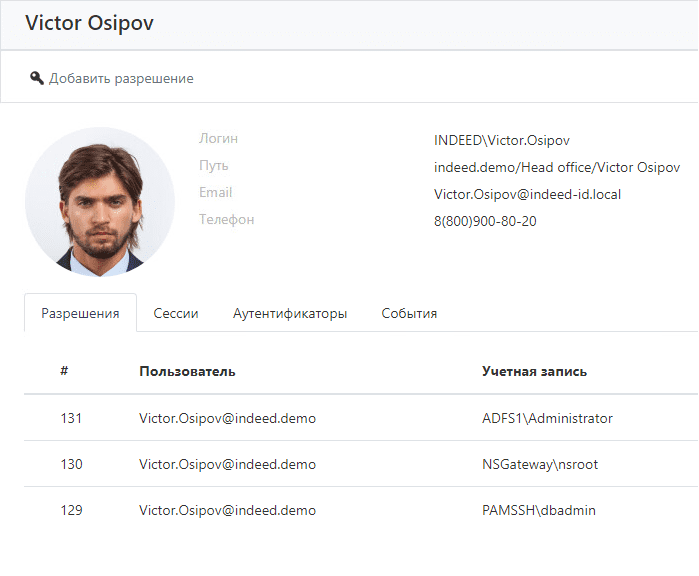The image size is (699, 576).
Task: Click the Учетная запись column header
Action: click(x=534, y=371)
